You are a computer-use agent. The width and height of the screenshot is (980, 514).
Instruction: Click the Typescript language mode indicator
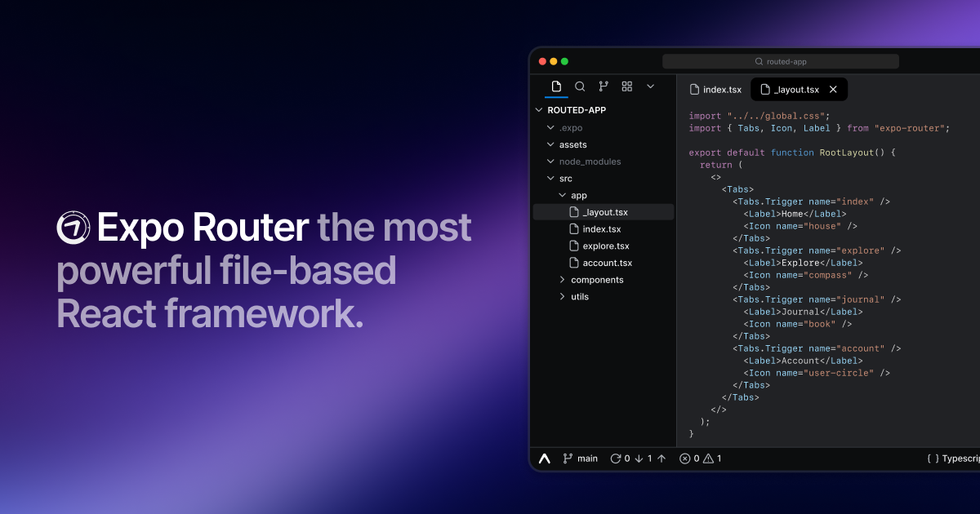click(953, 459)
